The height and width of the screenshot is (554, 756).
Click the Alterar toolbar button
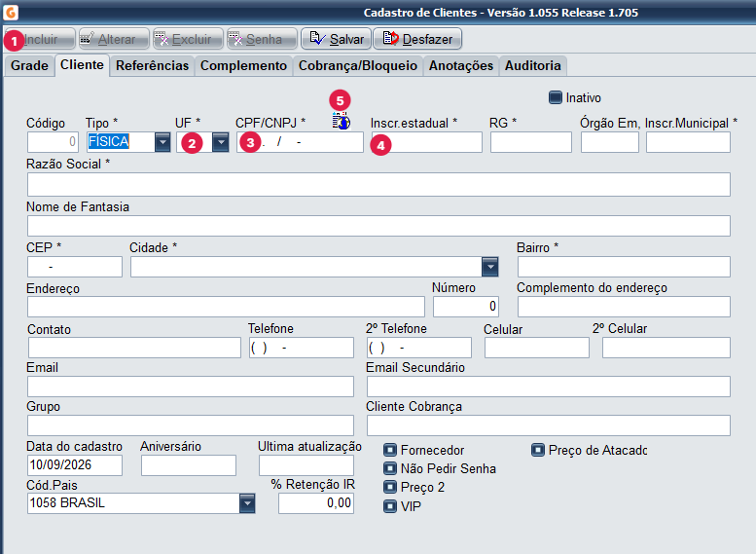point(114,39)
